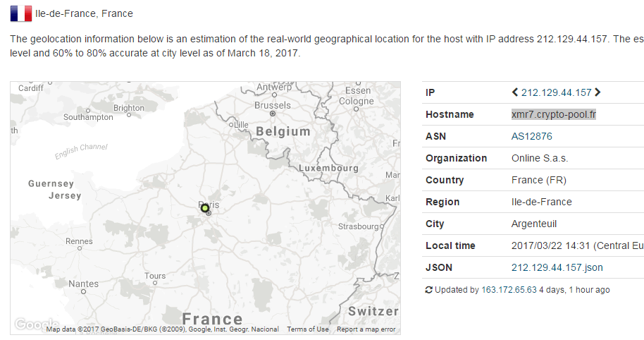Click the IP address 212.129.44.157 in table

coord(556,92)
